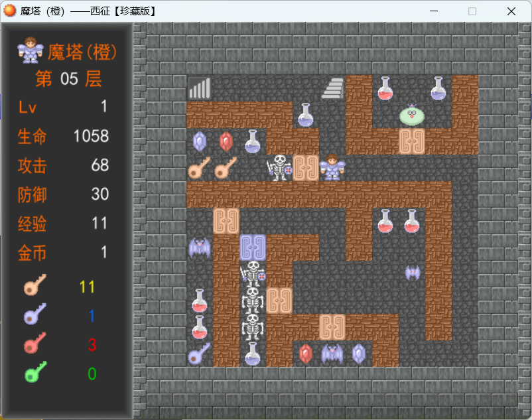Pick up left red potion in right room
The height and width of the screenshot is (420, 532).
point(385,221)
